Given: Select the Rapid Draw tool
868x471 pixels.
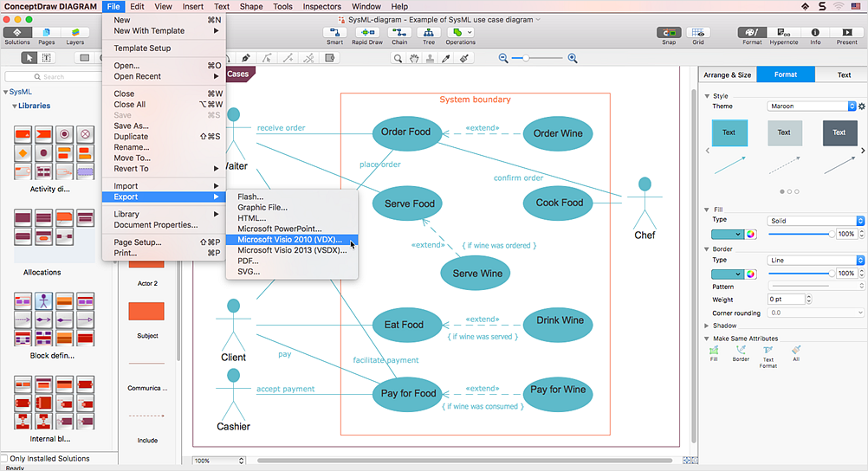Looking at the screenshot, I should click(366, 33).
